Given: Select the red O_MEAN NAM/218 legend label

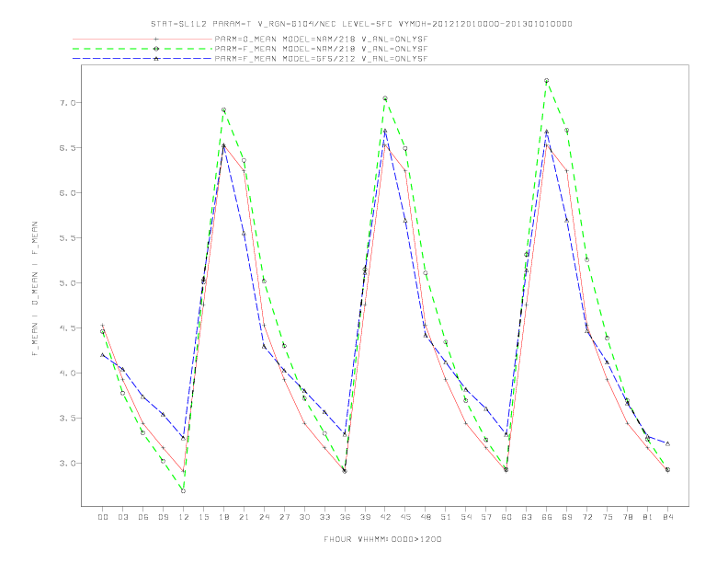Looking at the screenshot, I should [x=321, y=39].
